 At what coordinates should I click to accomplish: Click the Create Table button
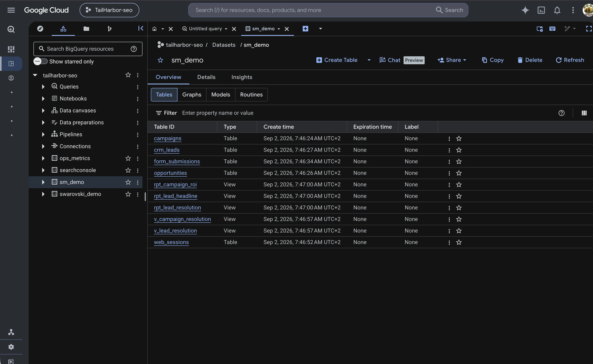tap(337, 60)
